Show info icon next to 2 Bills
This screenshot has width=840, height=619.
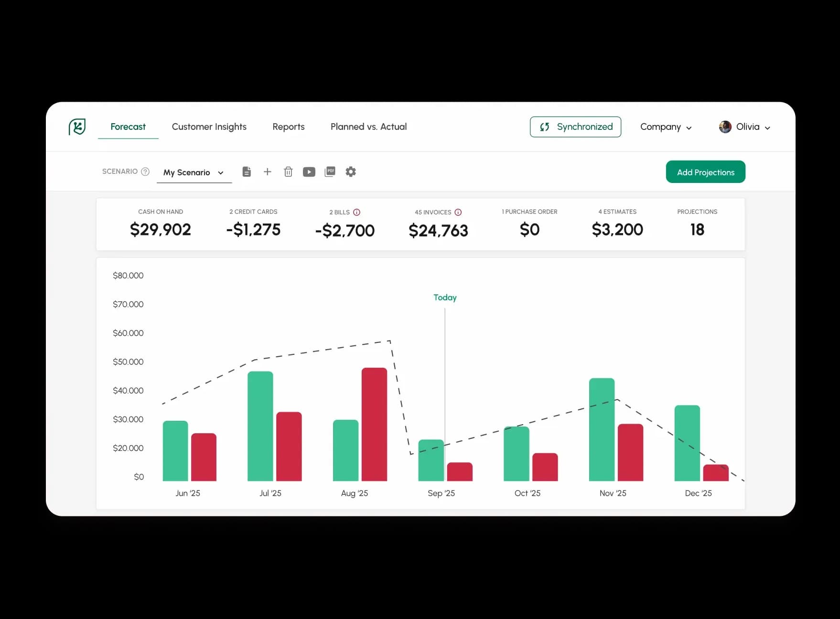[x=356, y=212]
